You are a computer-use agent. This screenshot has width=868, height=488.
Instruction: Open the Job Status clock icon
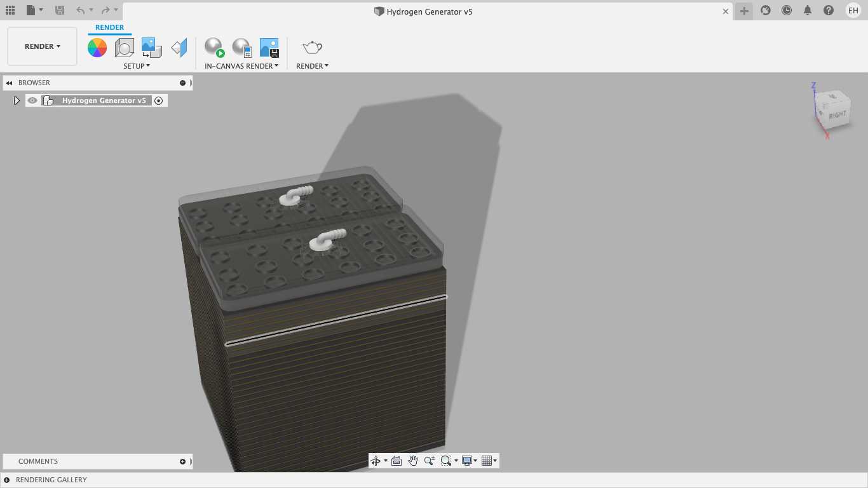pyautogui.click(x=787, y=10)
